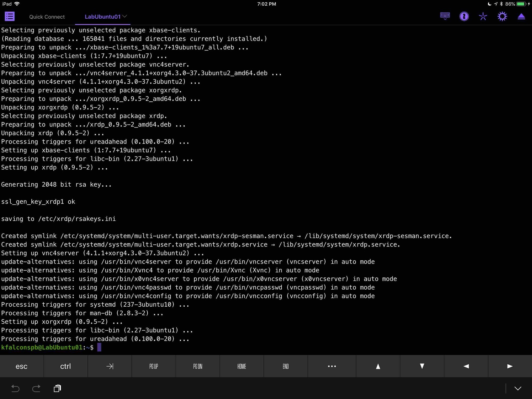This screenshot has height=399, width=532.
Task: Open the server list menu icon
Action: (10, 17)
